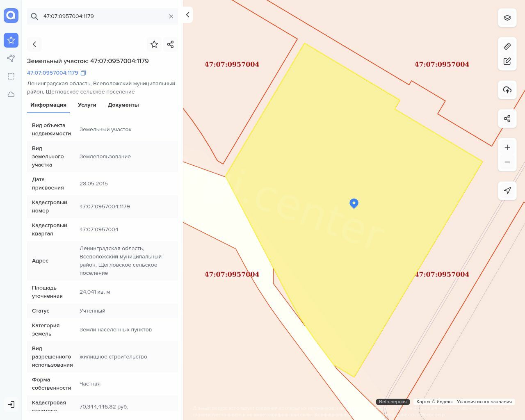525x420 pixels.
Task: Click the blue location pin on map
Action: (354, 203)
